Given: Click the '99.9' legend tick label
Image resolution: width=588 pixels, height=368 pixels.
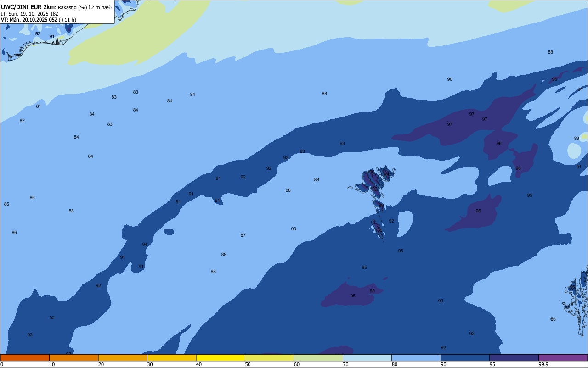Looking at the screenshot, I should (x=543, y=364).
